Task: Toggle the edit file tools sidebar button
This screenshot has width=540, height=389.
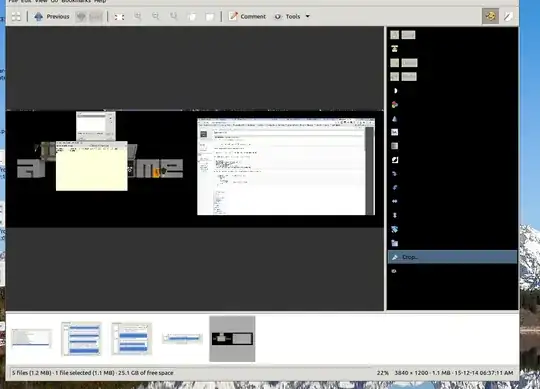Action: pos(490,16)
